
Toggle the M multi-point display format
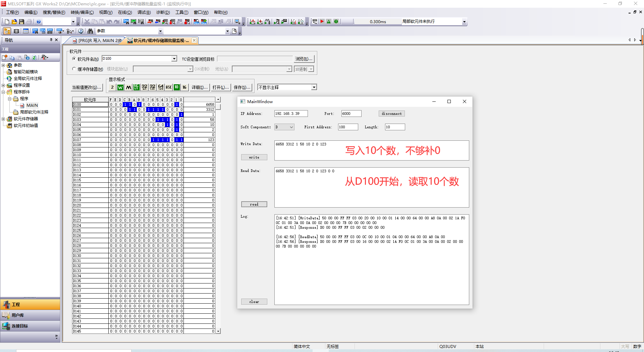[128, 87]
